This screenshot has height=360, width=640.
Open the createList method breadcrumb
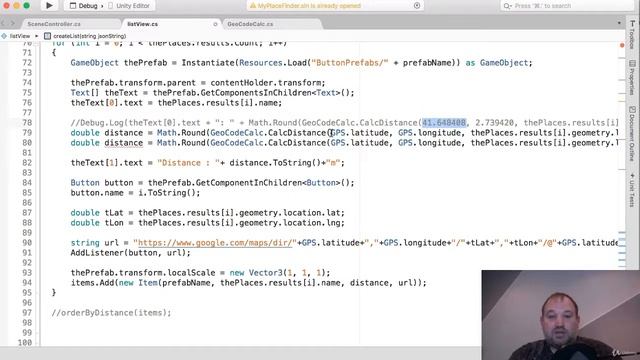[89, 36]
